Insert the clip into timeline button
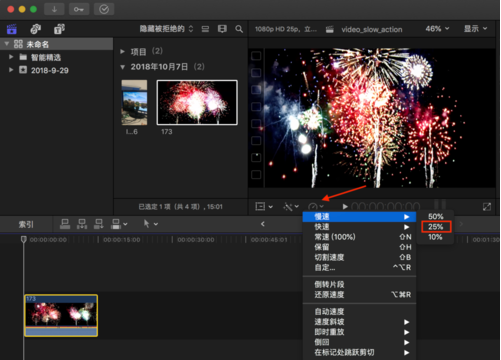Image resolution: width=501 pixels, height=360 pixels. pyautogui.click(x=82, y=224)
